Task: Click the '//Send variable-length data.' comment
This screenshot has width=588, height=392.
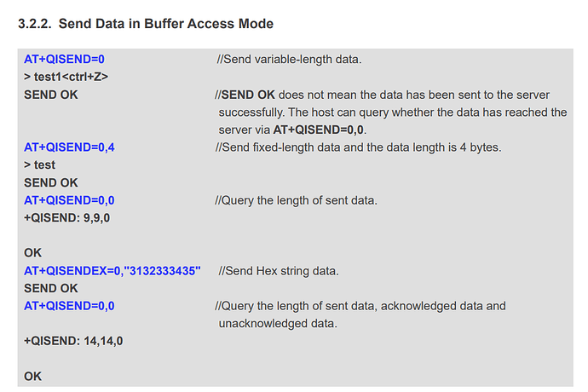Action: (289, 60)
